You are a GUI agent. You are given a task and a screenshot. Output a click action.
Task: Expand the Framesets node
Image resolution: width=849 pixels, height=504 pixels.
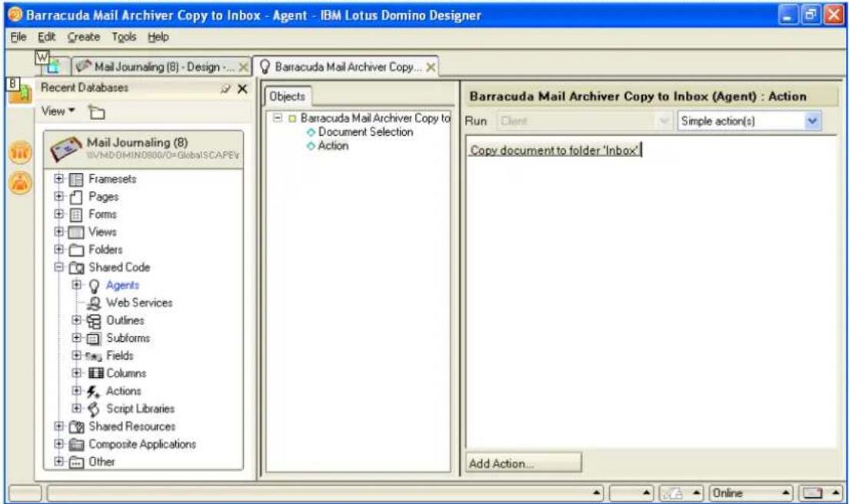59,178
